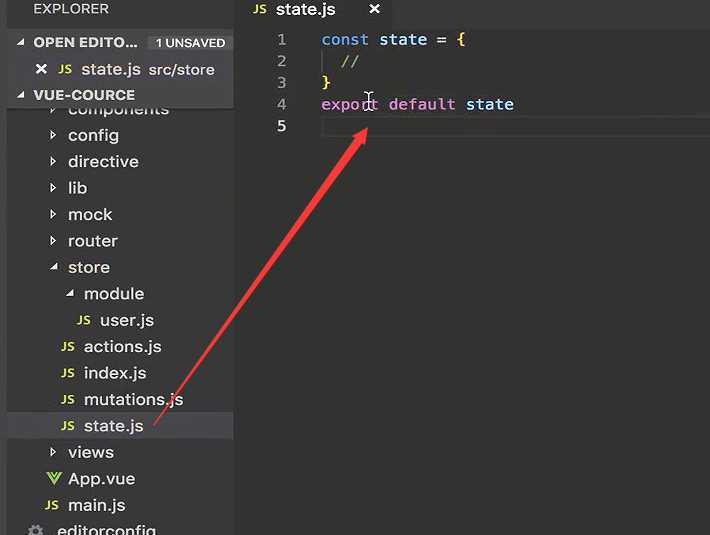The width and height of the screenshot is (710, 535).
Task: Click the JS icon beside index.js
Action: pyautogui.click(x=67, y=373)
